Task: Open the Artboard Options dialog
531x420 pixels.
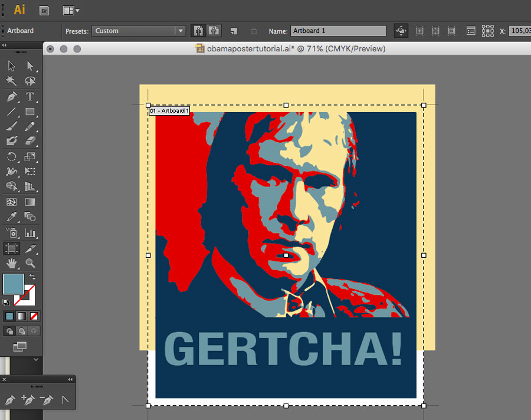Action: [471, 31]
